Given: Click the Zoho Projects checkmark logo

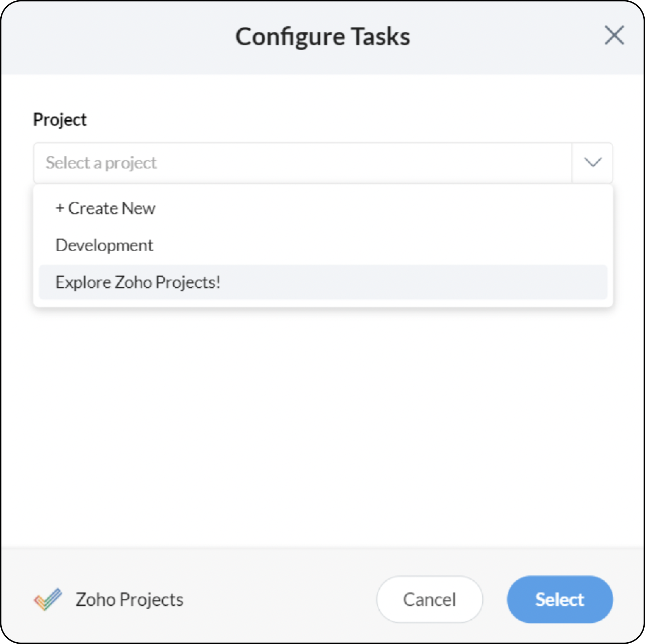Looking at the screenshot, I should coord(48,599).
